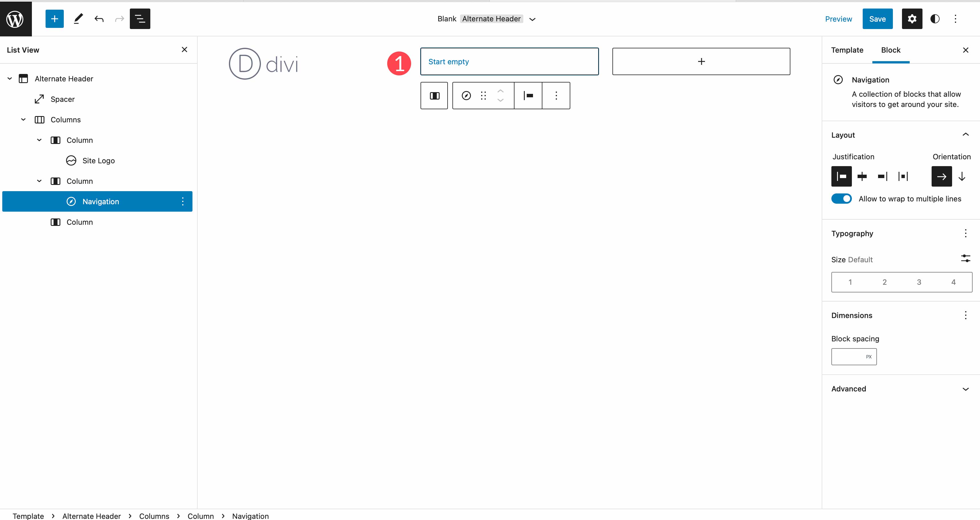Click the horizontal orientation arrow icon
The image size is (980, 520).
[x=941, y=176]
